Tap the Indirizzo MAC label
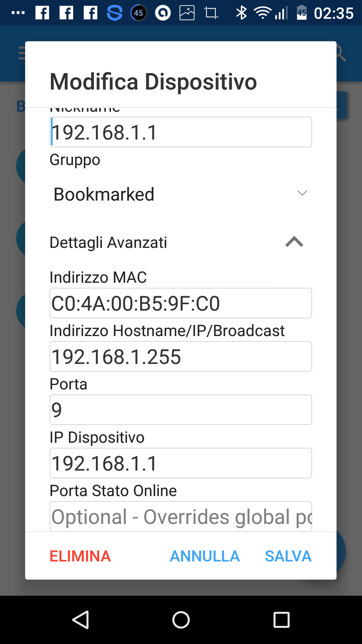Viewport: 362px width, 644px height. [x=98, y=277]
